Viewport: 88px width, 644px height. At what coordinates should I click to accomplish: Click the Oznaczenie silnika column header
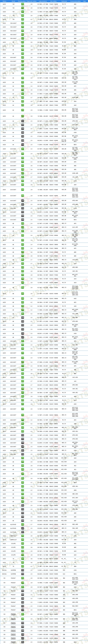[75, 1]
